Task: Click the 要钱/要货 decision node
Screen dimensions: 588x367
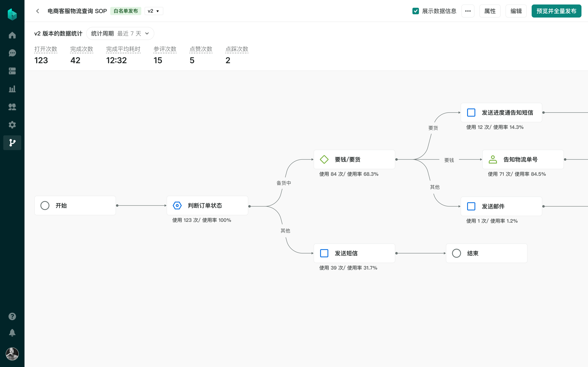Action: [354, 159]
